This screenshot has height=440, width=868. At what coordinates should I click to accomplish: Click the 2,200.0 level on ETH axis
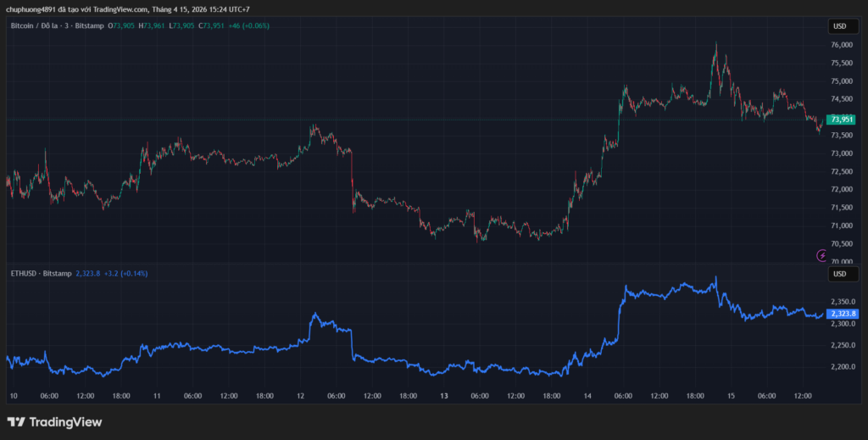click(x=843, y=367)
